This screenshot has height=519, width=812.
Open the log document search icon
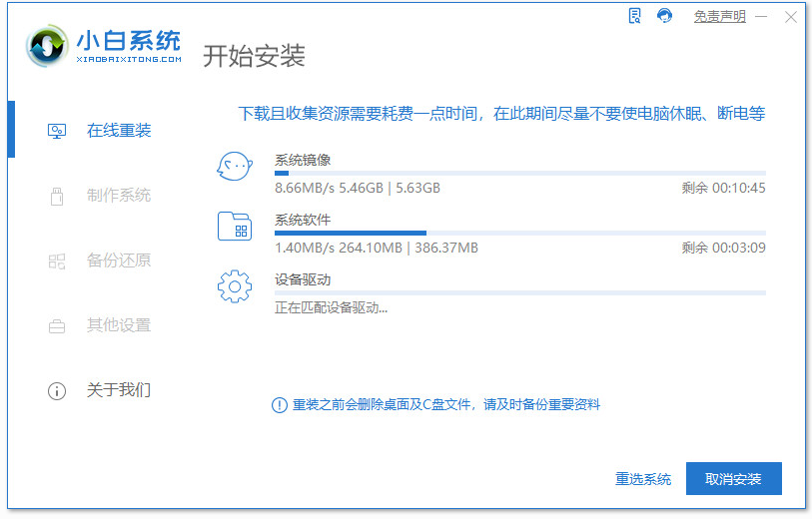coord(635,16)
